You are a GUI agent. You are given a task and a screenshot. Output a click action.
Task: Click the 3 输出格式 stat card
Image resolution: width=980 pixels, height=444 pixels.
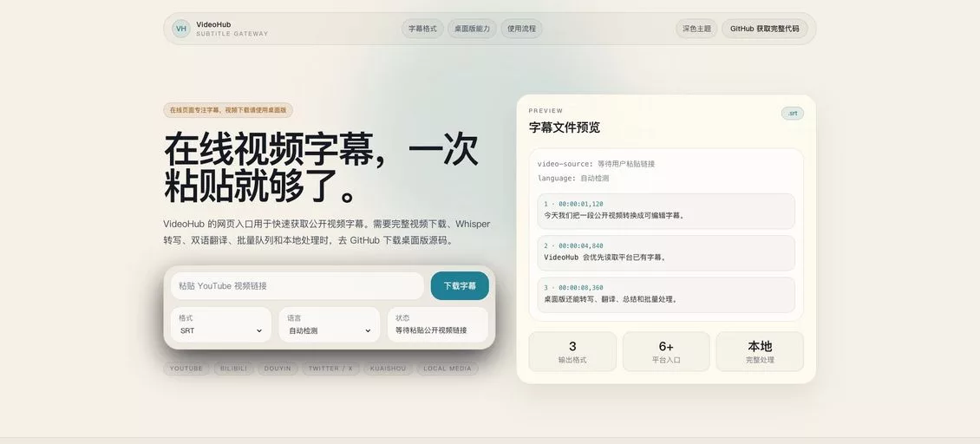tap(572, 351)
